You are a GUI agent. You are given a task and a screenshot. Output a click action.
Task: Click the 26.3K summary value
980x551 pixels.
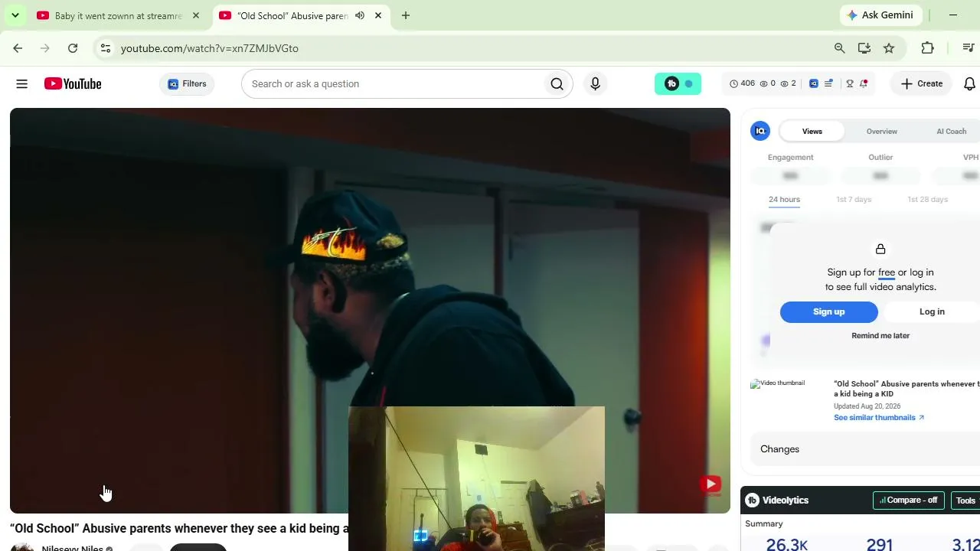tap(787, 544)
